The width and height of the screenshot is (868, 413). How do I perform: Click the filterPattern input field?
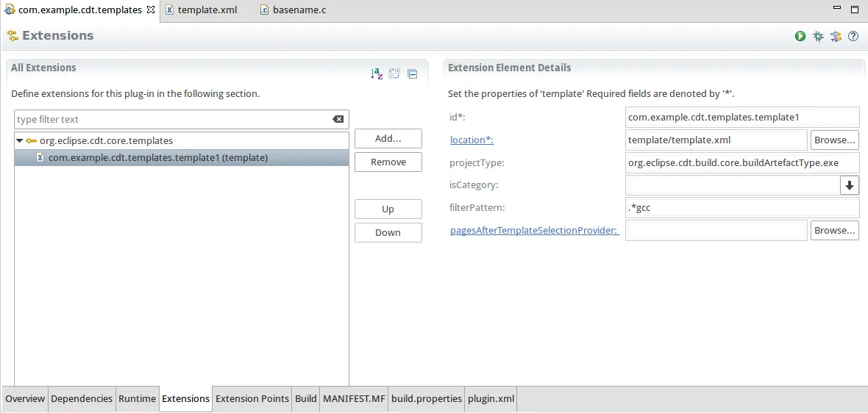click(741, 208)
